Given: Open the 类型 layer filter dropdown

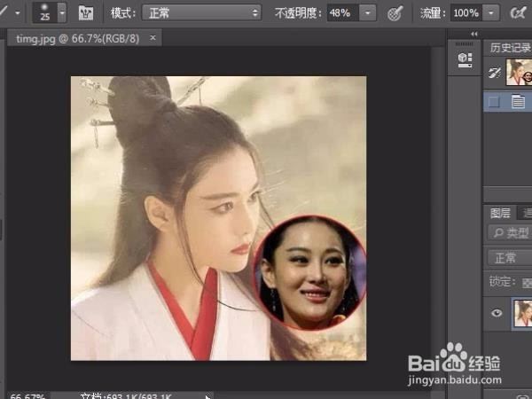Looking at the screenshot, I should [x=511, y=232].
